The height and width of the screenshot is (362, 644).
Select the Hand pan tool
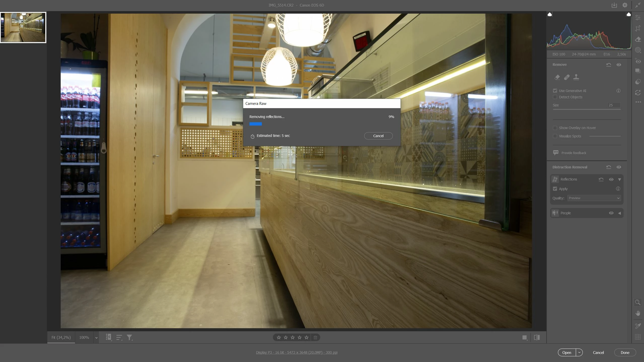(638, 313)
